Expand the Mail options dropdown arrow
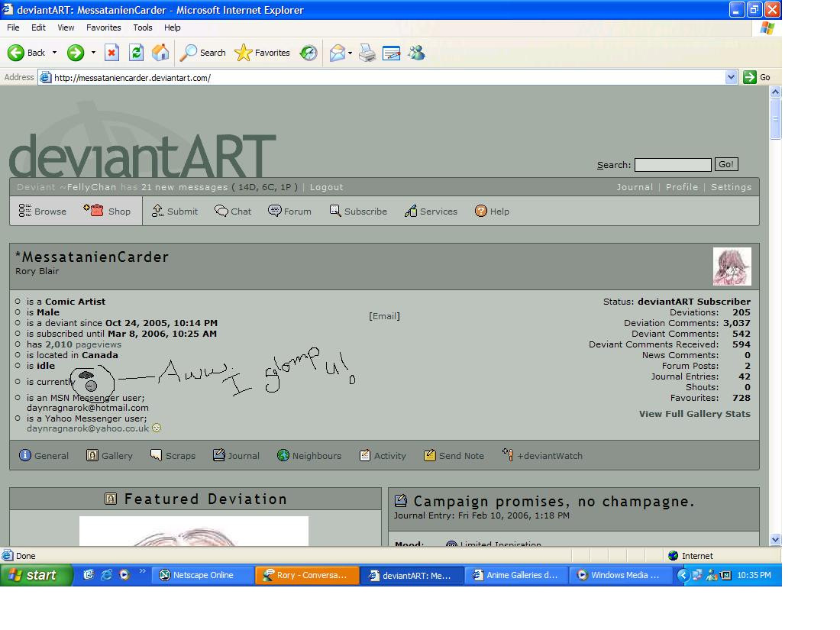Image resolution: width=840 pixels, height=630 pixels. pos(350,53)
